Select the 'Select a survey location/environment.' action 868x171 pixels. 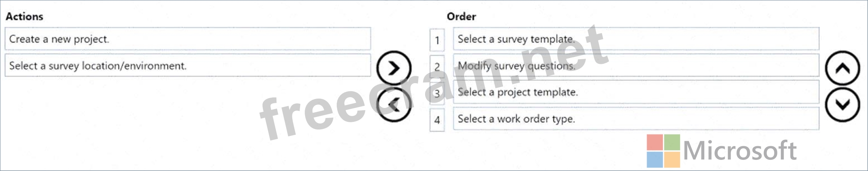187,65
